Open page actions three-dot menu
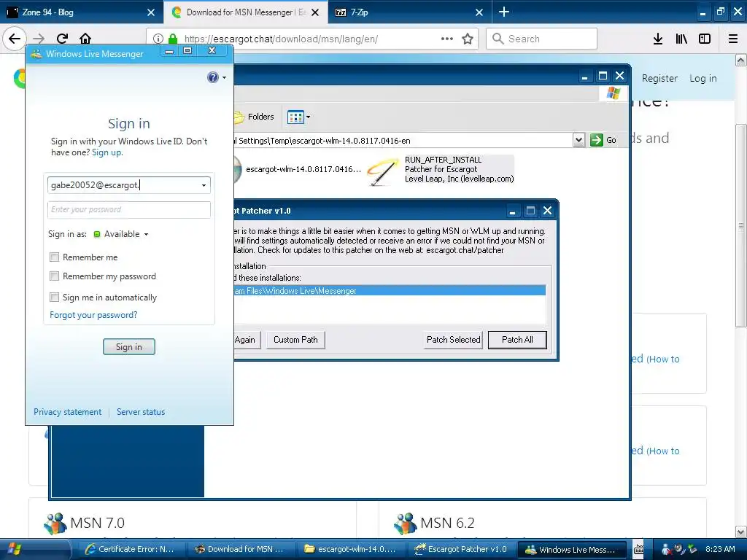 (447, 39)
